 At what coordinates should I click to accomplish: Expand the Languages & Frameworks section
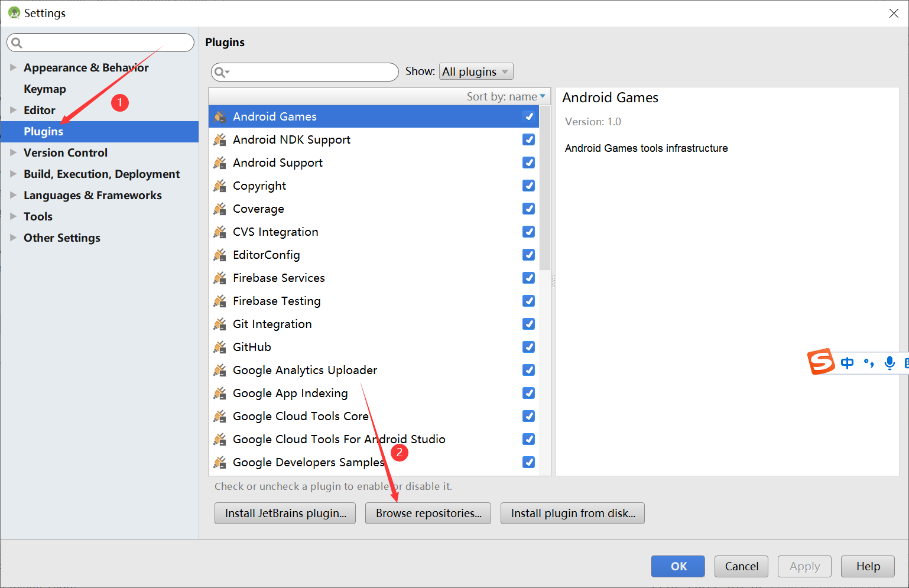point(13,195)
